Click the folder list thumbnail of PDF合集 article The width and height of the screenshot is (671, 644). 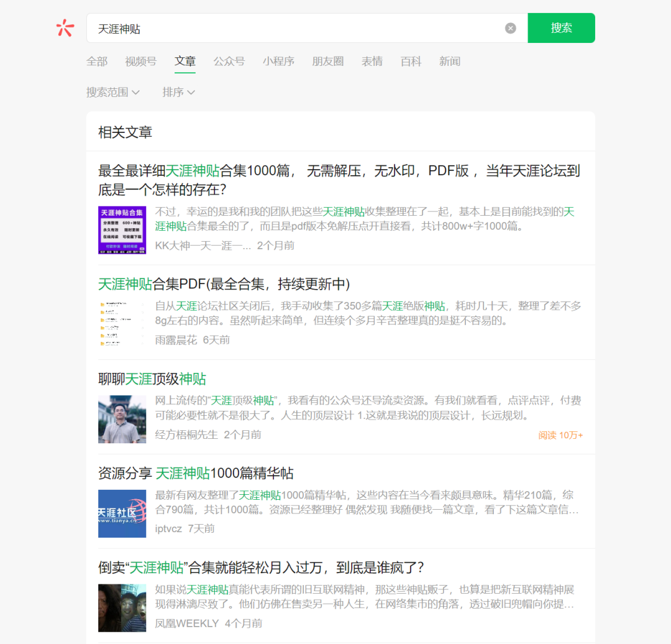coord(122,324)
